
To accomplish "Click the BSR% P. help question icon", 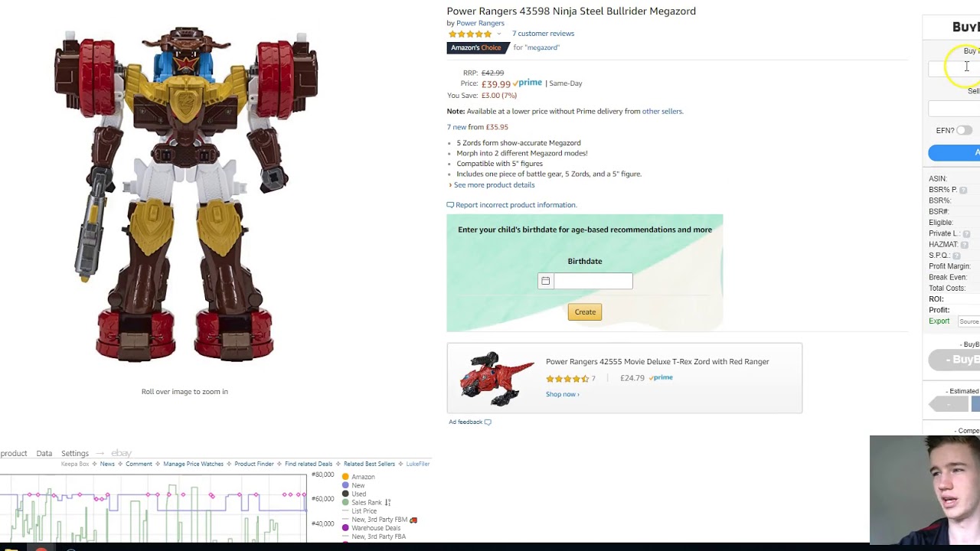I will coord(963,190).
